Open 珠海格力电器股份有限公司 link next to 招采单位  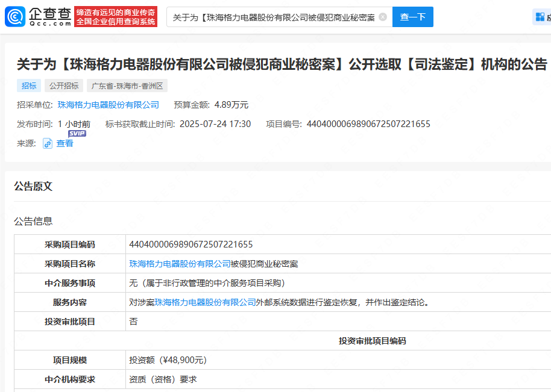109,105
